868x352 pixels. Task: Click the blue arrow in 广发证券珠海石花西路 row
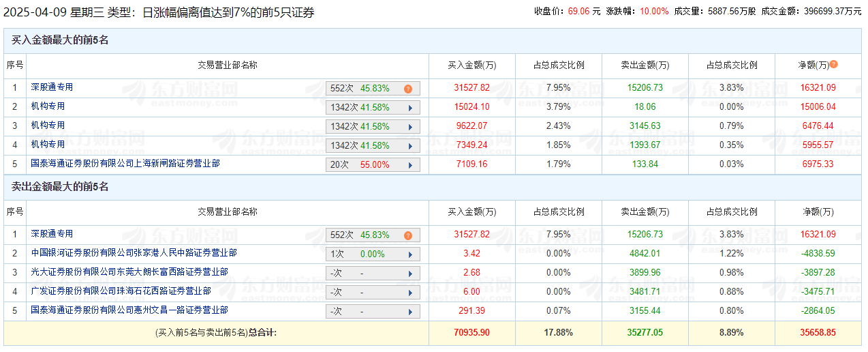(x=410, y=293)
